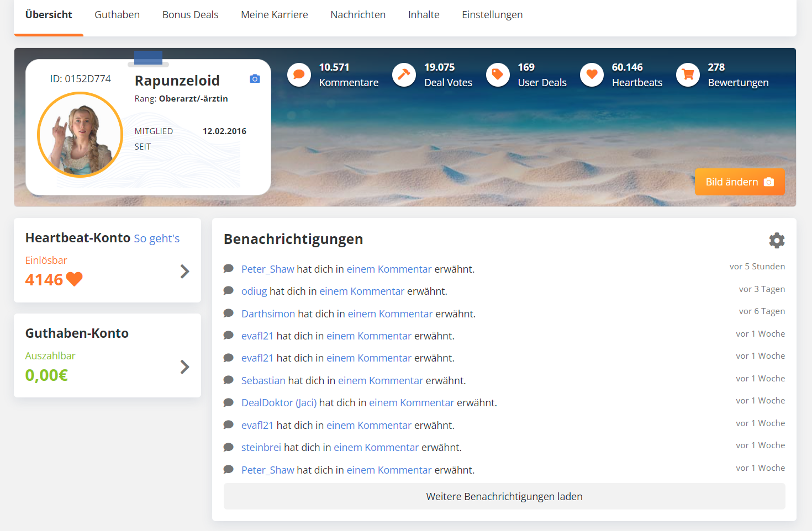This screenshot has width=812, height=531.
Task: Expand Guthaben-Konto with the chevron arrow
Action: click(x=185, y=367)
